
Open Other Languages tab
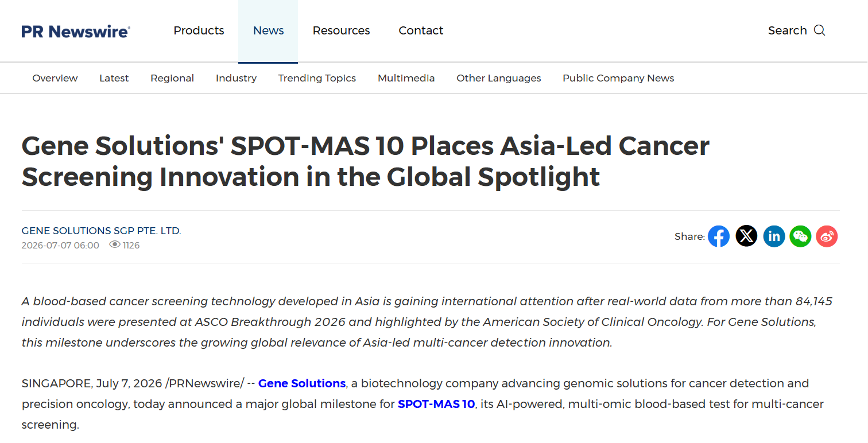pyautogui.click(x=498, y=78)
